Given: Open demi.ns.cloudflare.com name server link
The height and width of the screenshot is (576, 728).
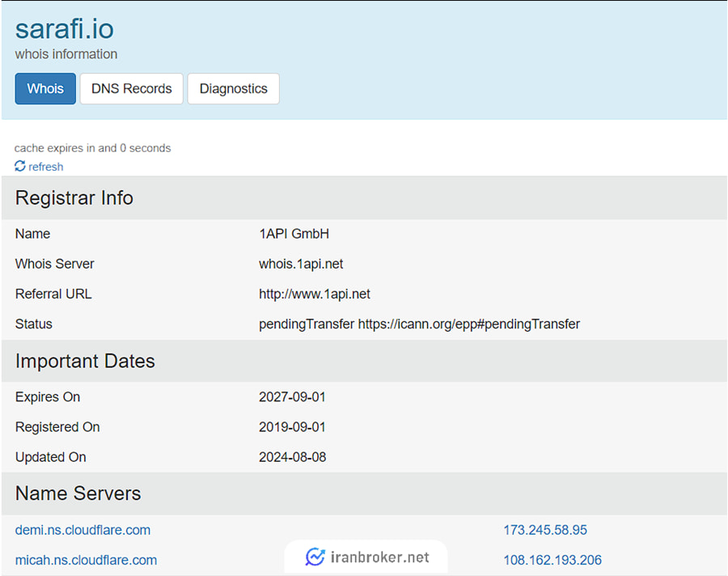Looking at the screenshot, I should (83, 530).
